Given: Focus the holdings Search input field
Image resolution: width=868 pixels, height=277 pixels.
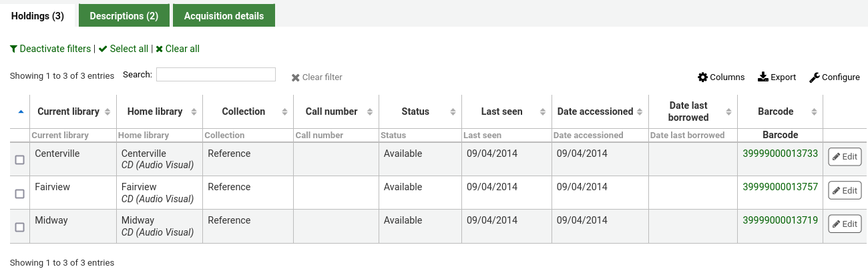Looking at the screenshot, I should 216,75.
